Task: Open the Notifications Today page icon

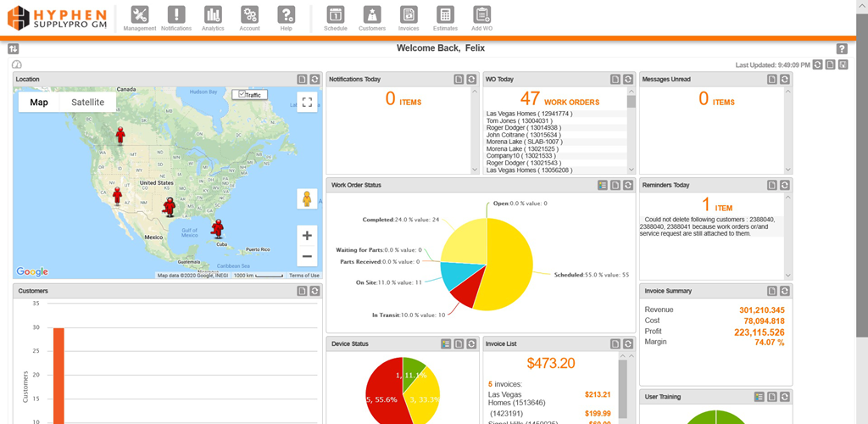Action: coord(459,79)
